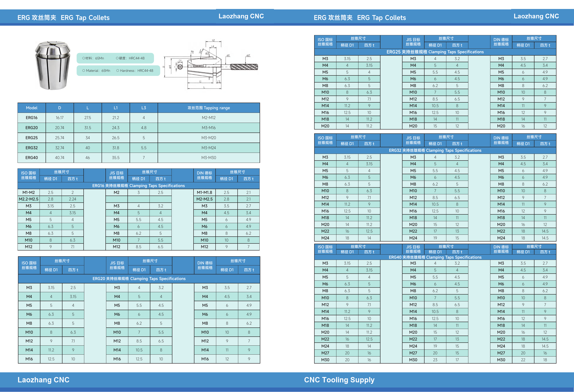Viewport: 574px width, 392px height.
Task: Click the 'M1-M1.8' DIN tap size cell
Action: point(204,193)
